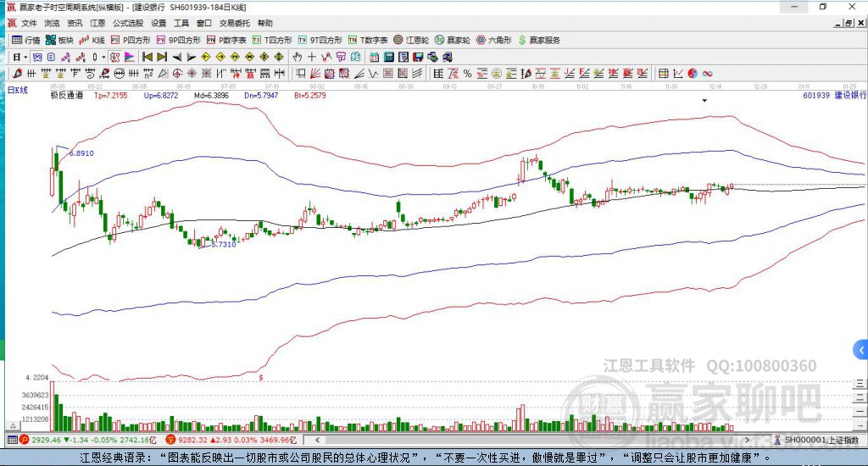
Task: Open the 公式选股 menu
Action: [128, 23]
